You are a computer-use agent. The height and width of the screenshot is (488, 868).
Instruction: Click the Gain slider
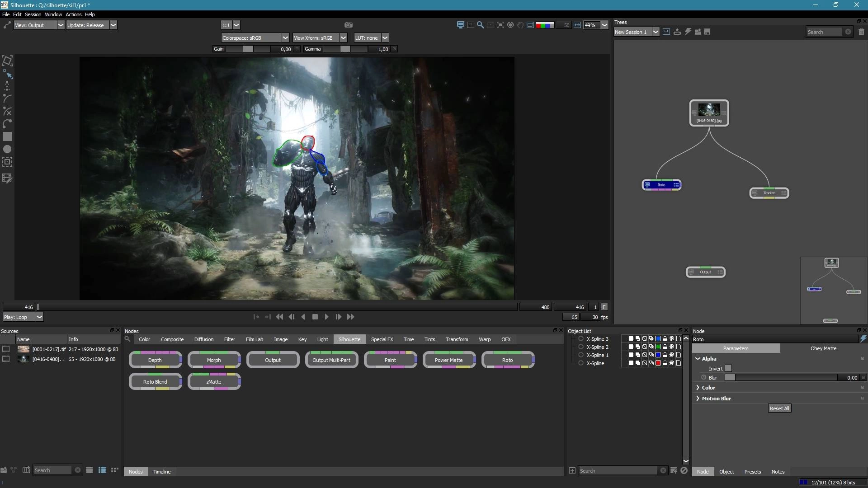[x=248, y=49]
